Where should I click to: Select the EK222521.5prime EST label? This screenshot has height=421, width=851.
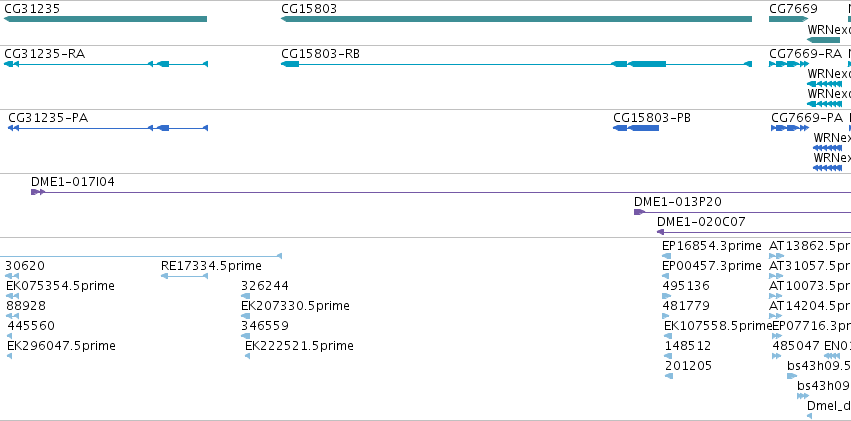point(299,346)
